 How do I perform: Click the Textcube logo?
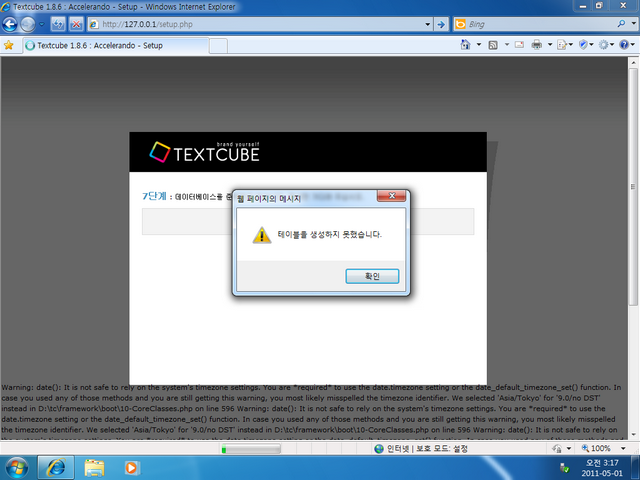(x=204, y=152)
